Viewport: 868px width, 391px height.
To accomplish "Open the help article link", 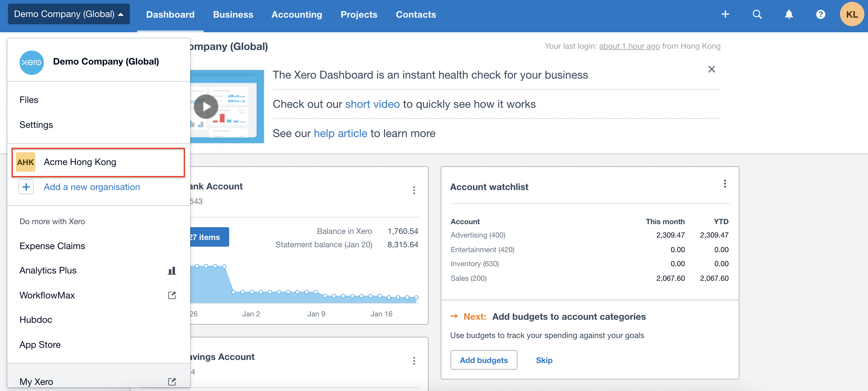I will (x=340, y=133).
